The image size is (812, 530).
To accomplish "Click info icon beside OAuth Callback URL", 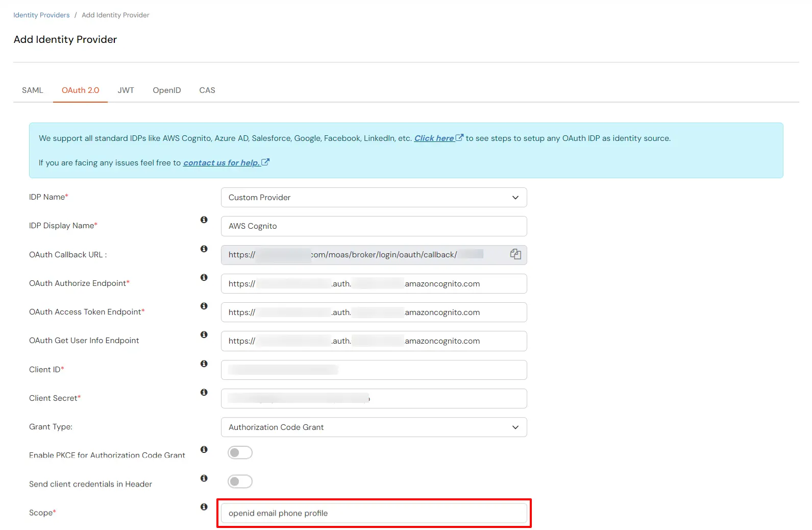I will tap(204, 249).
